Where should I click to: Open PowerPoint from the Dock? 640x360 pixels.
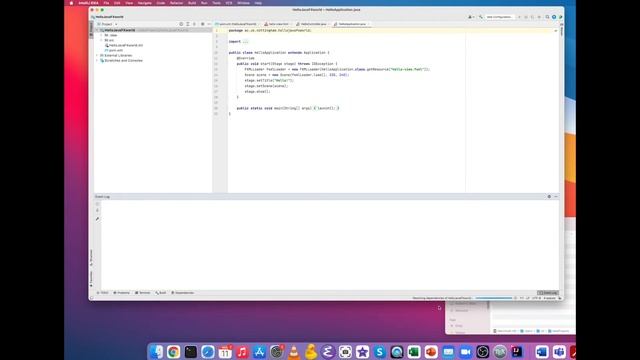click(431, 352)
